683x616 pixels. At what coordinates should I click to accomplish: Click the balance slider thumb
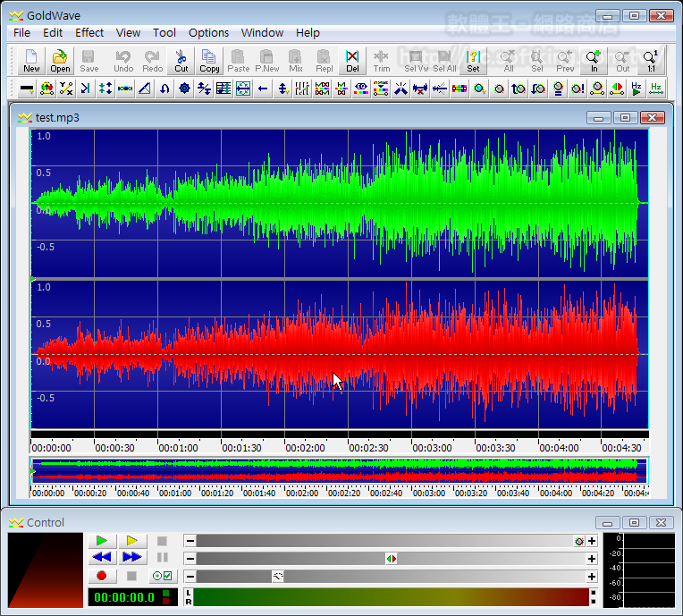click(x=391, y=559)
